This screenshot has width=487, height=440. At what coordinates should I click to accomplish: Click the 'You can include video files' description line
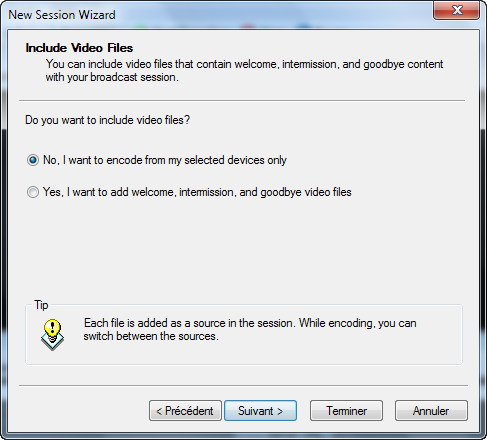coord(244,64)
